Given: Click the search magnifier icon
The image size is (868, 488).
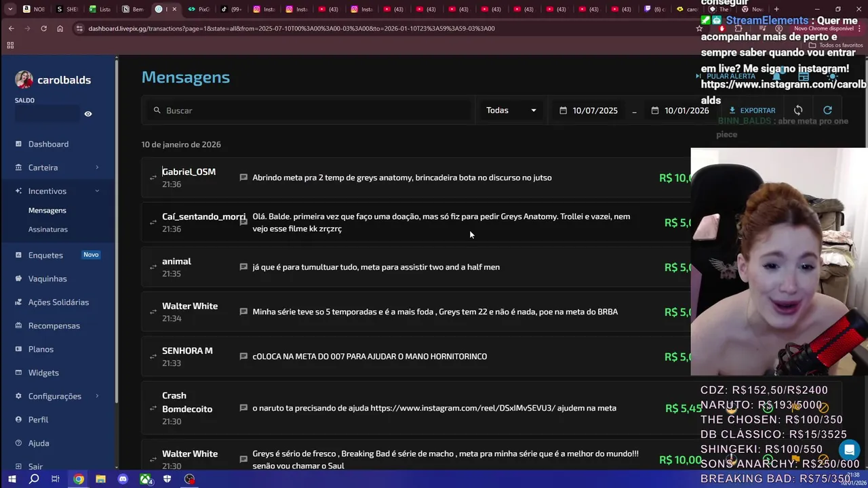Looking at the screenshot, I should pyautogui.click(x=157, y=110).
